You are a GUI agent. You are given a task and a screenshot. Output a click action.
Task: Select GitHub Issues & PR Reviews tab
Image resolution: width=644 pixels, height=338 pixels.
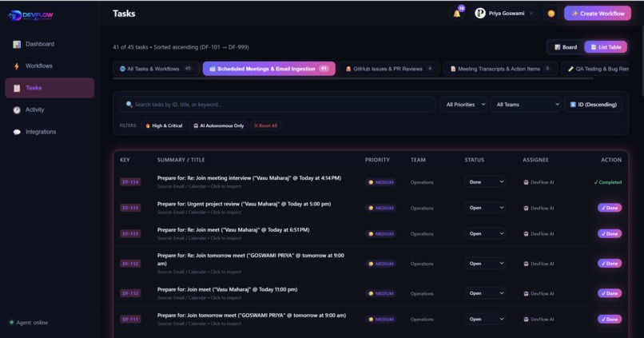pos(389,69)
